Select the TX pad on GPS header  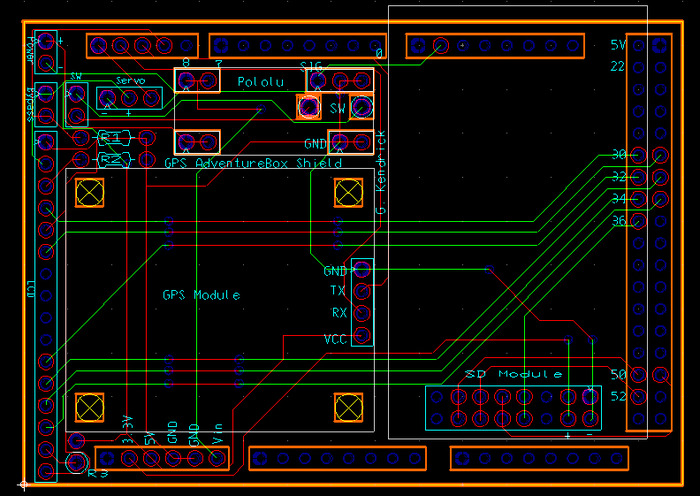[x=362, y=291]
